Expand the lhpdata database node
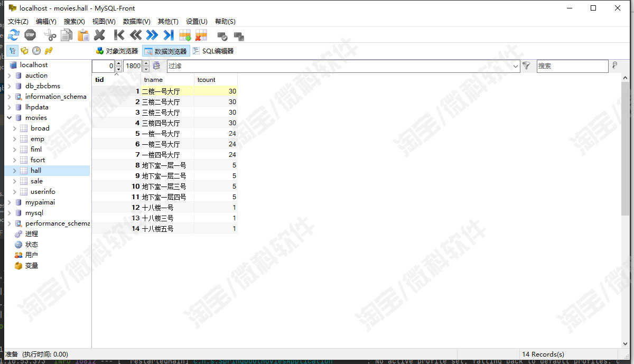Viewport: 634px width, 364px height. pos(9,107)
